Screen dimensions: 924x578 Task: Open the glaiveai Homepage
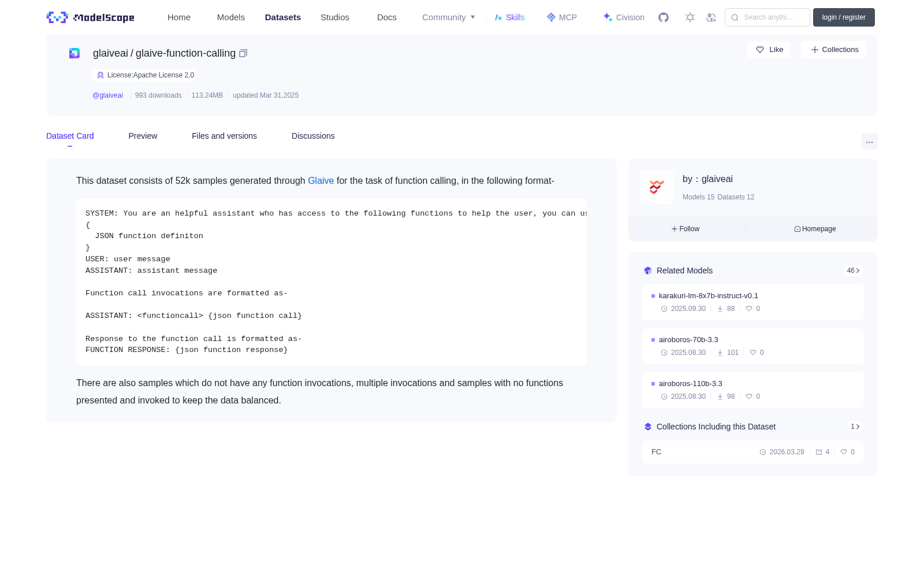pyautogui.click(x=815, y=229)
